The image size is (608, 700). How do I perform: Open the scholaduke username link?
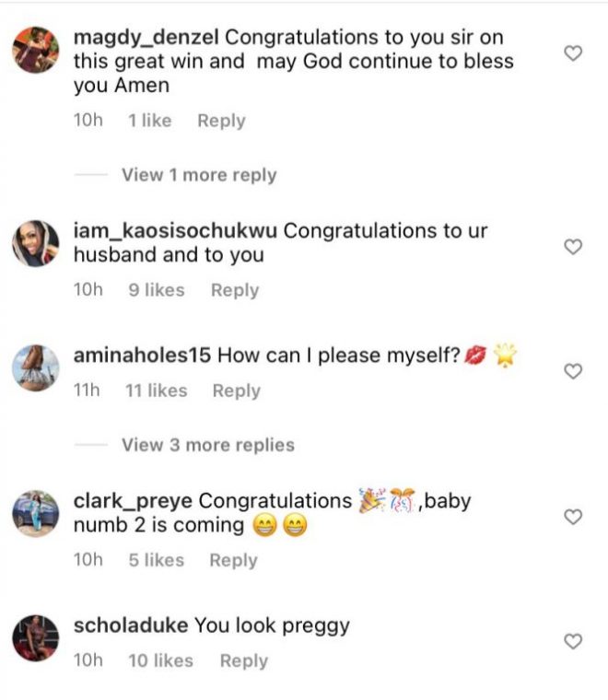coord(130,625)
